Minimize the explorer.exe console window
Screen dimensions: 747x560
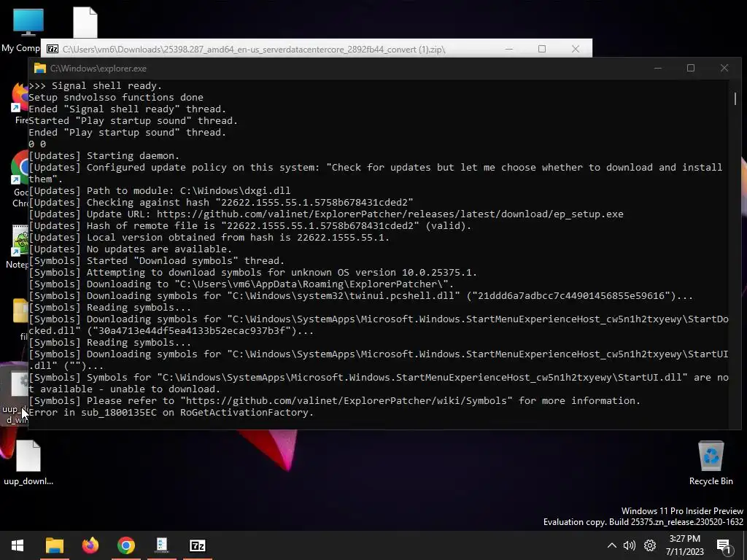click(657, 68)
